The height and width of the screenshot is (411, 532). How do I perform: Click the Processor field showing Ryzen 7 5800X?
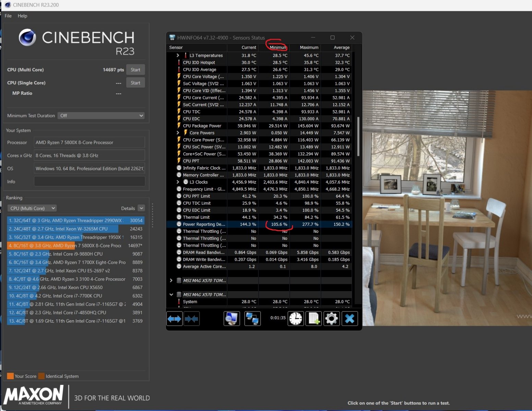pyautogui.click(x=89, y=142)
